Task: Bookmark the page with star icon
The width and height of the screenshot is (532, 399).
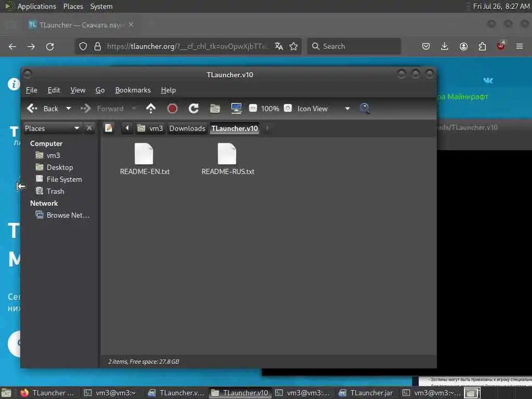Action: click(294, 46)
